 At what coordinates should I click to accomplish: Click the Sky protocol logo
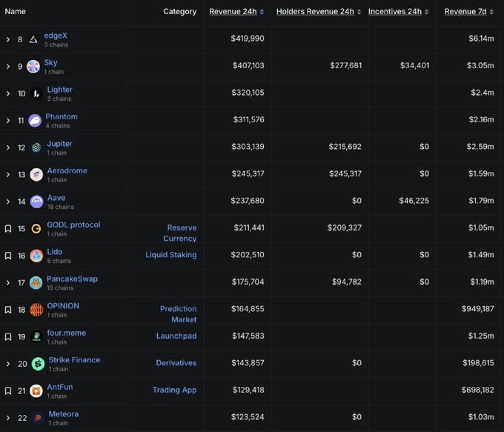pyautogui.click(x=33, y=67)
